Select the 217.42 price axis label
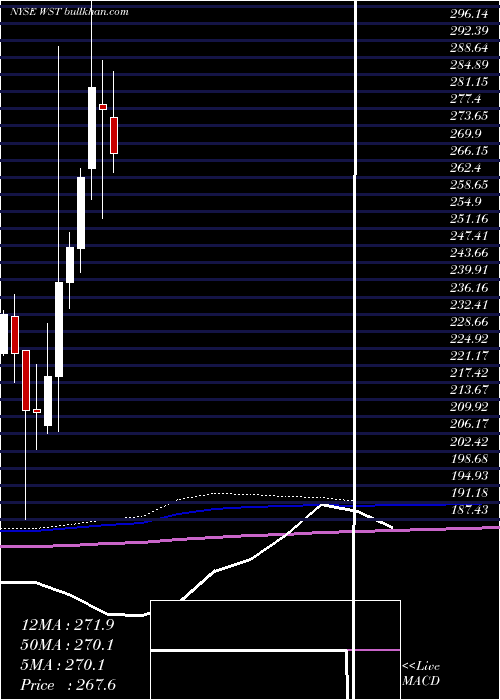Viewport: 500px width, 700px height. (x=468, y=372)
